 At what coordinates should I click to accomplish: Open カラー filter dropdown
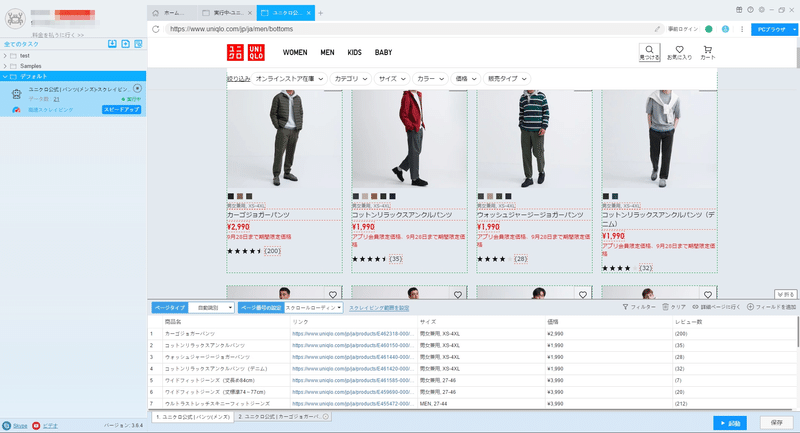[430, 79]
